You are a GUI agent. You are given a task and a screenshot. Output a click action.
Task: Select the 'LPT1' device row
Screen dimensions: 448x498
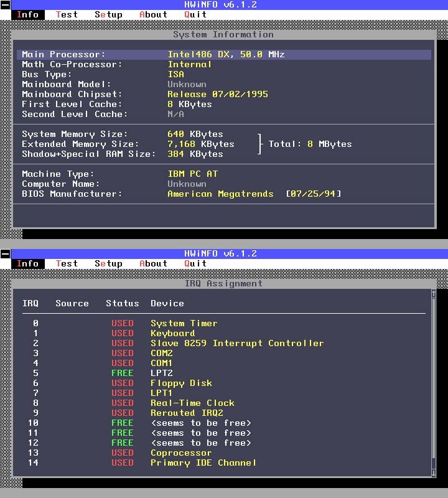click(224, 393)
